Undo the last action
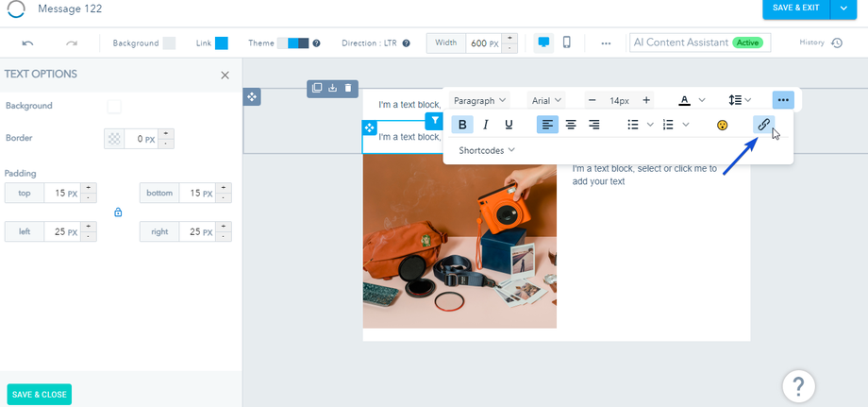The image size is (868, 407). click(27, 43)
